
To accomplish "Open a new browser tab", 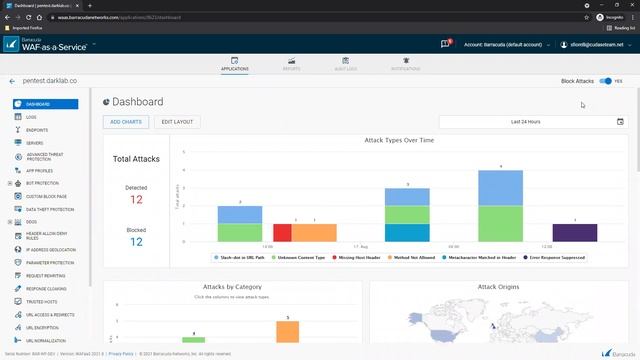I will pos(90,6).
